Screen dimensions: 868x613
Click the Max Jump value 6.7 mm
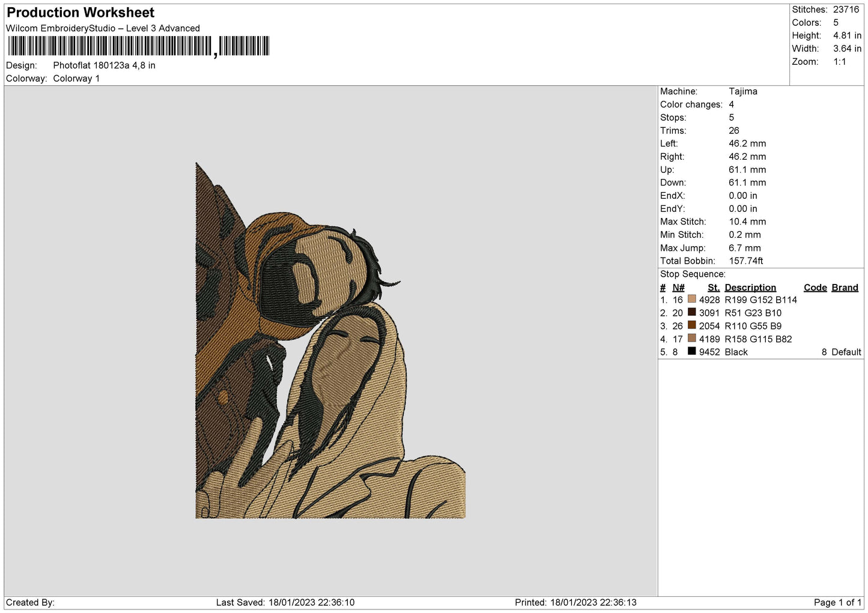[745, 248]
